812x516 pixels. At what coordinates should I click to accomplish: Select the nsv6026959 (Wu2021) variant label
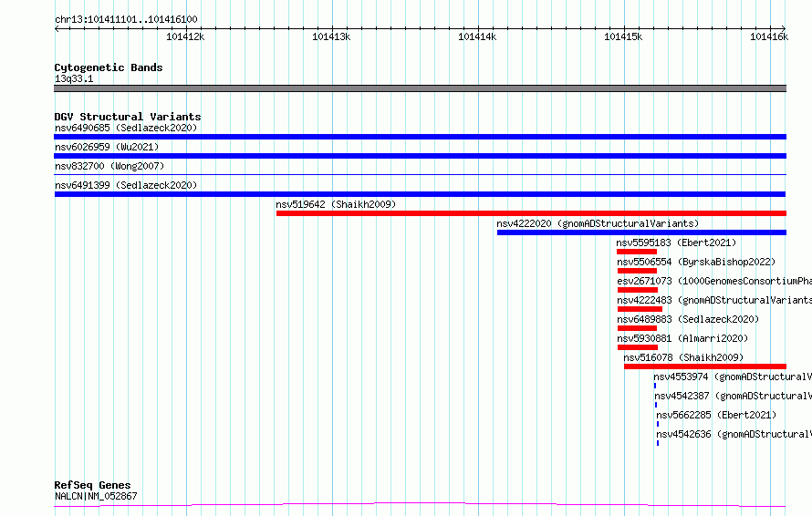[107, 147]
